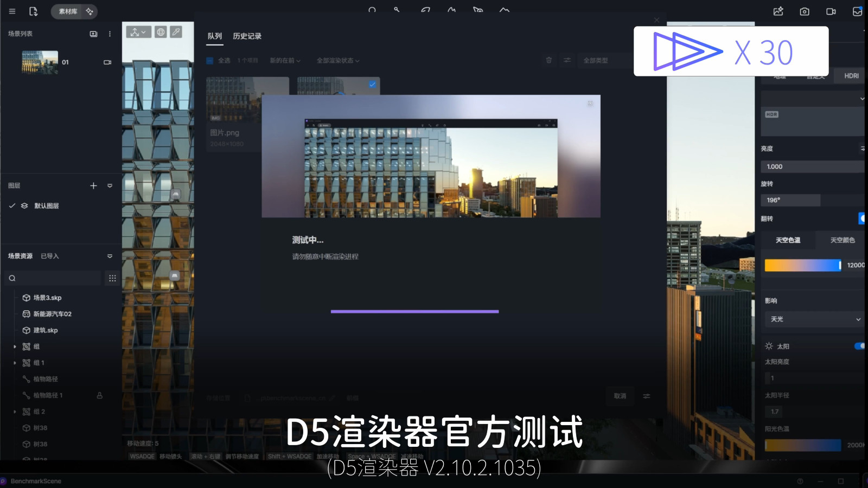Expand the 组 1 group node
868x488 pixels.
pos(15,363)
